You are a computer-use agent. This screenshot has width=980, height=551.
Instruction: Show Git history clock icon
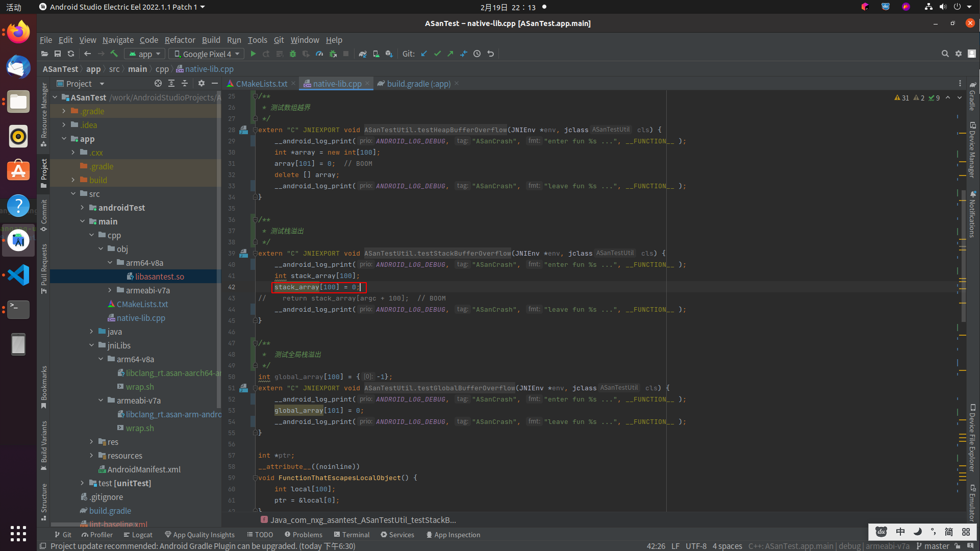coord(477,54)
